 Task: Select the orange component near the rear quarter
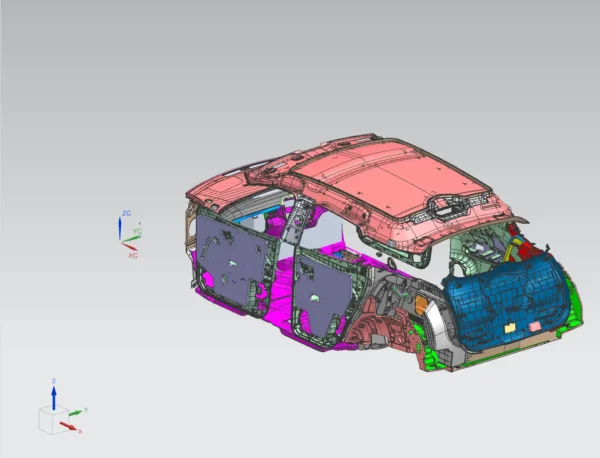click(x=421, y=305)
